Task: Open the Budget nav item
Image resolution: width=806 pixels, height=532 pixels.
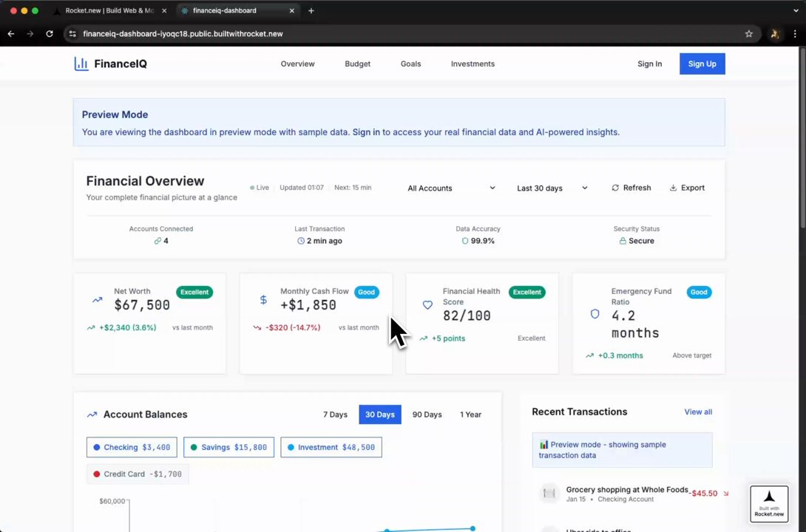Action: point(358,64)
